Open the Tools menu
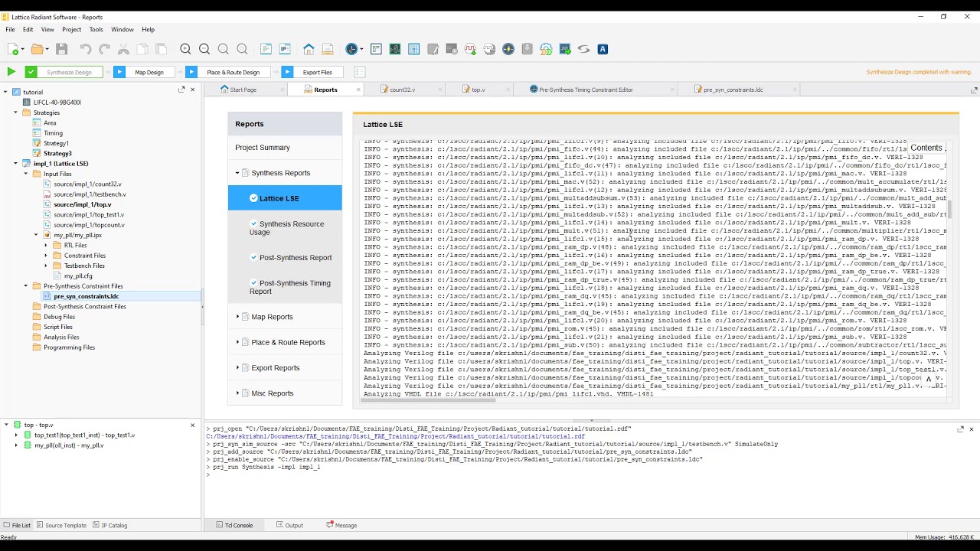The image size is (980, 551). [x=96, y=30]
